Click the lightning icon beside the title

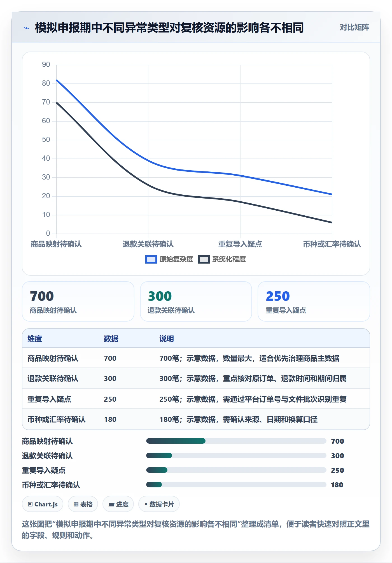[x=27, y=28]
